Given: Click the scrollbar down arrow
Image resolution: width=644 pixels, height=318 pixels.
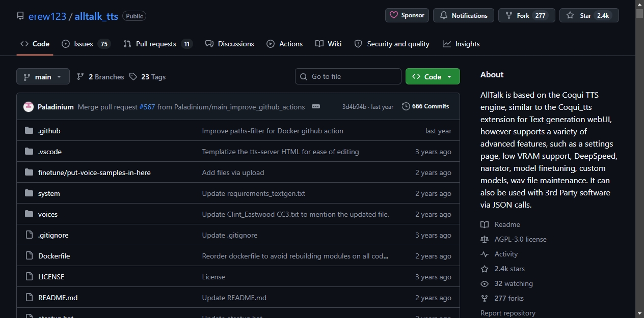Looking at the screenshot, I should [639, 313].
